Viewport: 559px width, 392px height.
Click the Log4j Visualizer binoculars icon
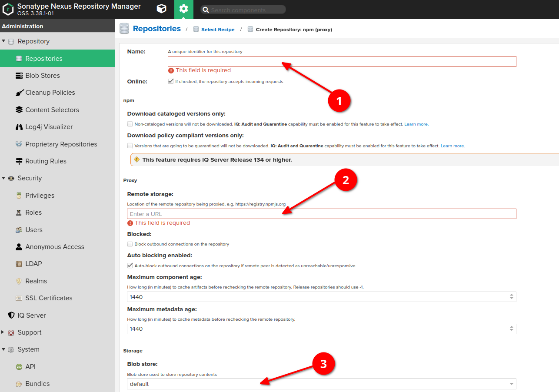coord(19,127)
